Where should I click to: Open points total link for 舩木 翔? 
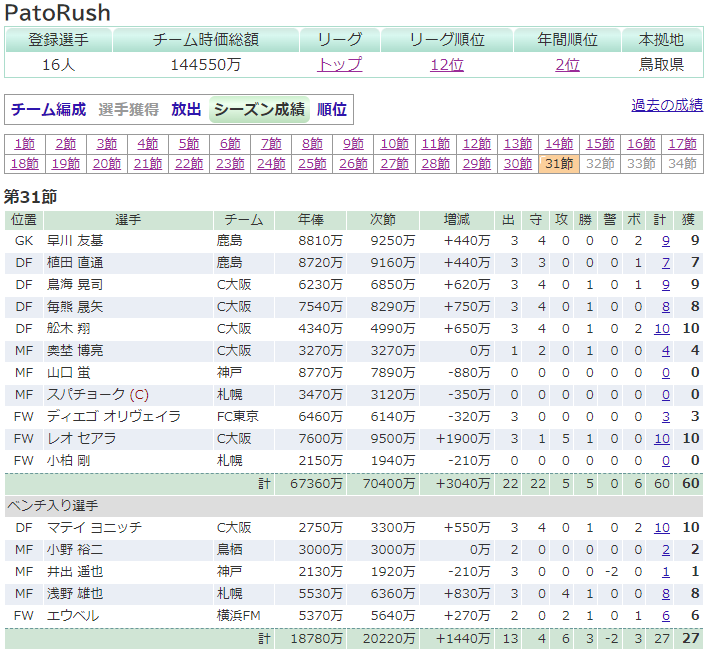pos(662,329)
